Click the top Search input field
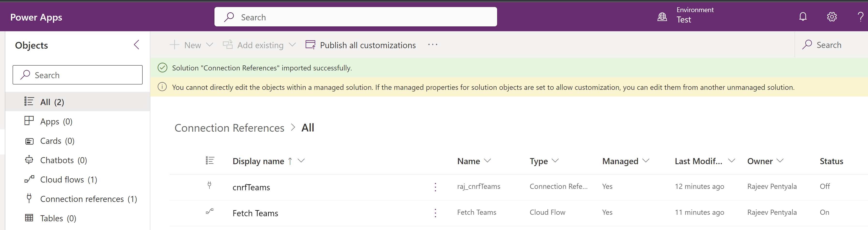This screenshot has width=868, height=230. (355, 17)
